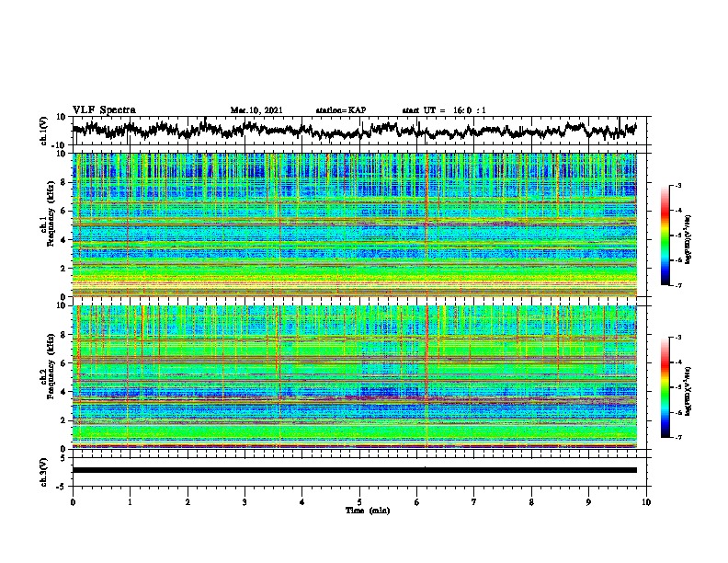This screenshot has height=563, width=728.
Task: Click the "5" tick of ch.3(V) axis
Action: coord(63,457)
